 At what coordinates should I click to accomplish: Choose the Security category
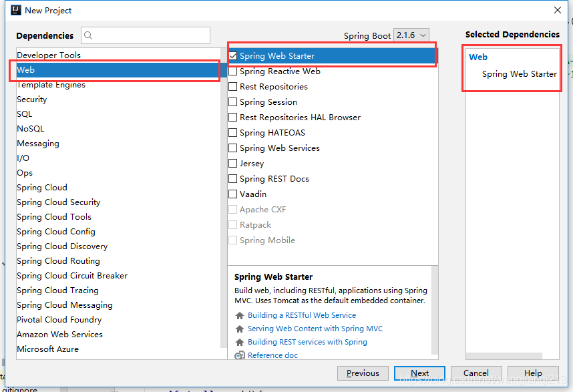click(x=118, y=100)
